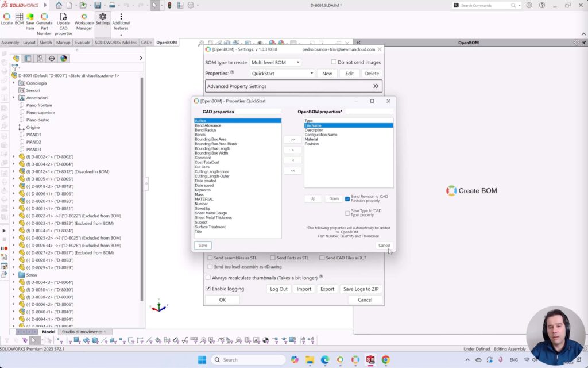Open Microsoft Edge from the taskbar

coord(325,360)
